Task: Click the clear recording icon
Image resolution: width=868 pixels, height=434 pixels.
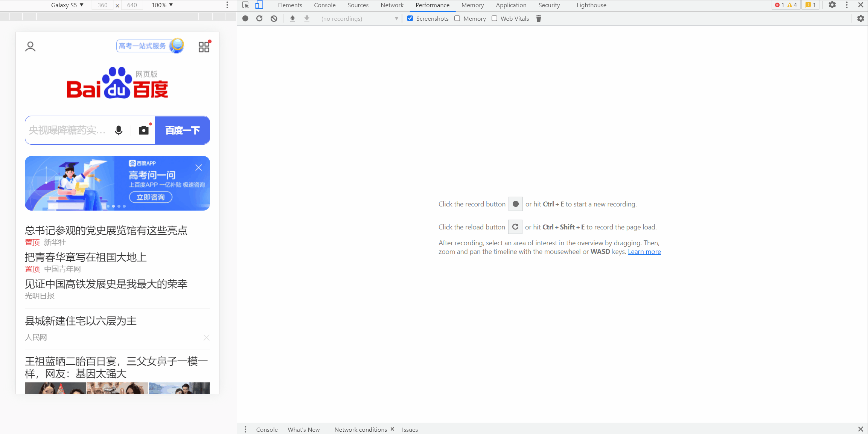Action: [x=274, y=18]
